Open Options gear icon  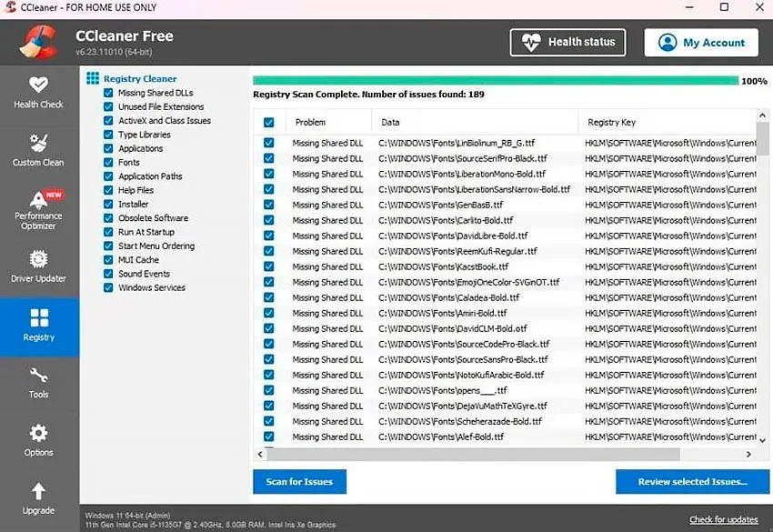[38, 434]
